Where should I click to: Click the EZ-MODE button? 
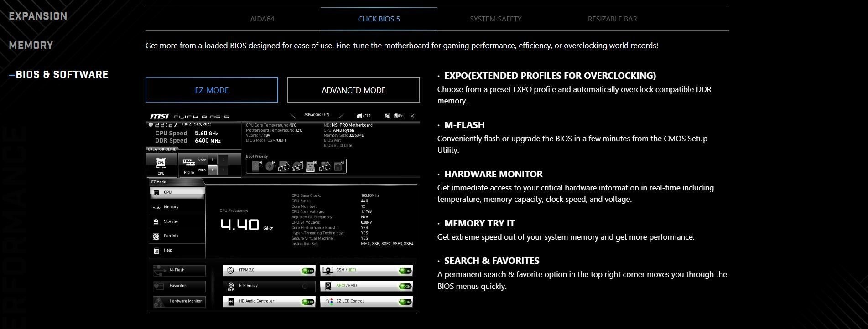pos(212,90)
